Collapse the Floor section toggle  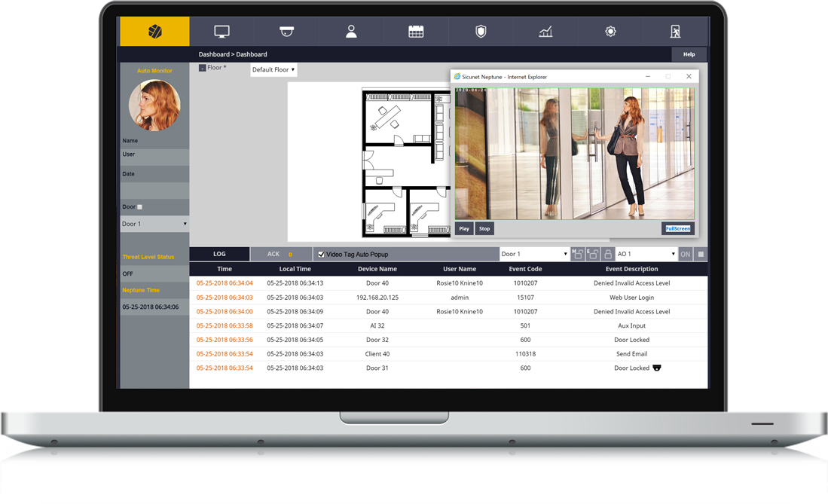click(202, 68)
